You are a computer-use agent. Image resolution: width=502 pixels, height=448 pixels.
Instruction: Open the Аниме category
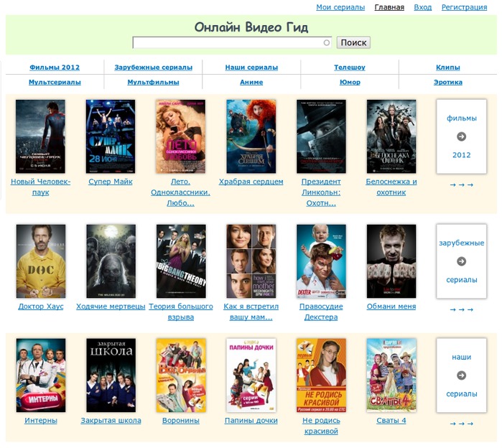coord(251,83)
